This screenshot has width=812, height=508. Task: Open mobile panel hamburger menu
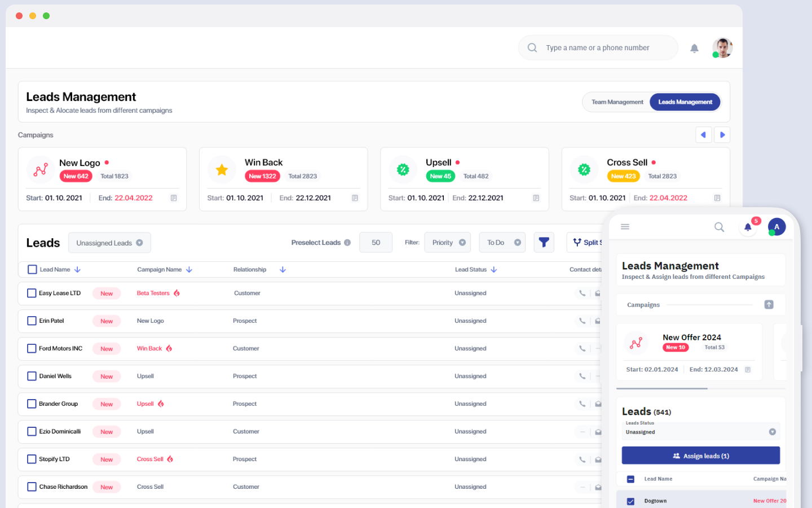625,227
